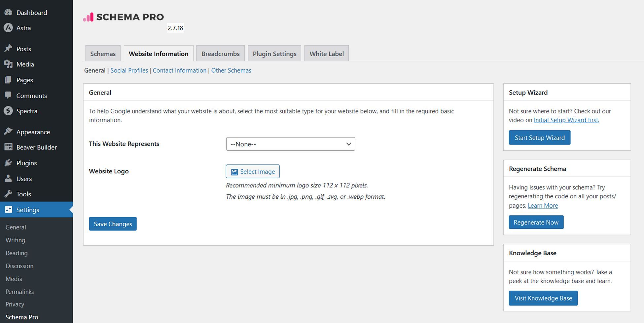The image size is (644, 323).
Task: Go to the Plugin Settings tab
Action: point(274,54)
